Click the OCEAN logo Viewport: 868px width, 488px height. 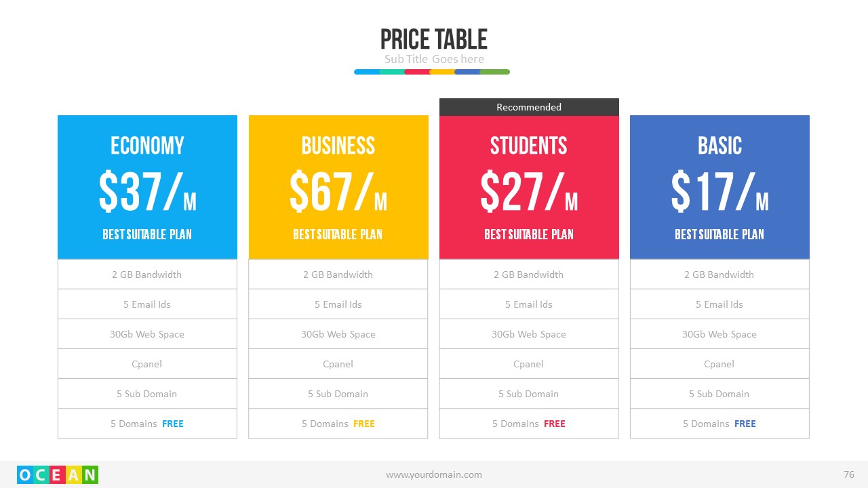[x=58, y=474]
